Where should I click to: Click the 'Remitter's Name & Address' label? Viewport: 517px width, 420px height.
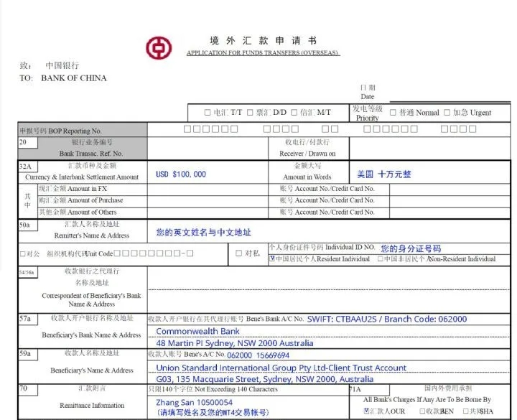click(92, 235)
